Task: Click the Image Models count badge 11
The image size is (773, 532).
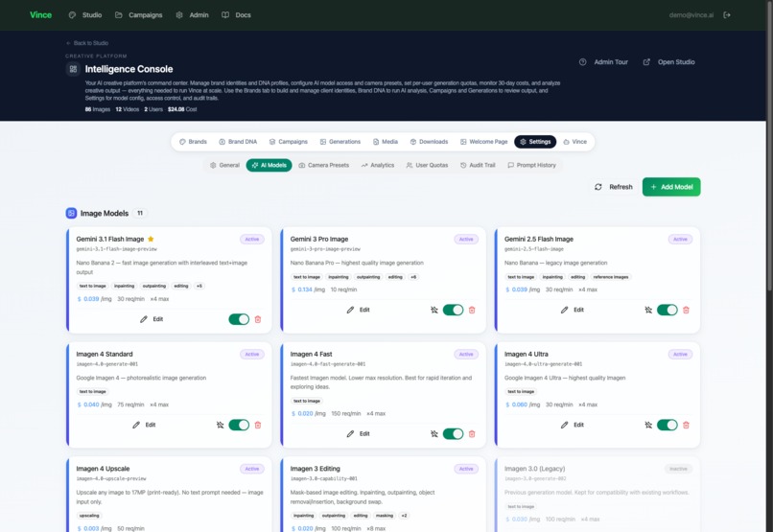Action: [x=140, y=214]
